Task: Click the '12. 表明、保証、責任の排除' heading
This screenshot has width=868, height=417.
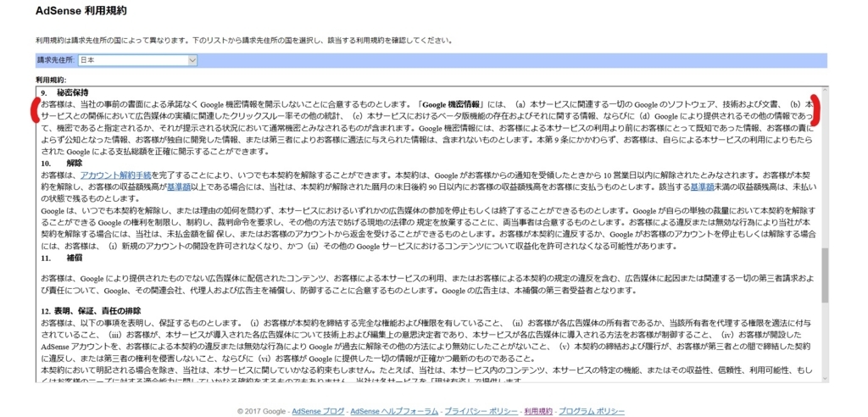Action: click(x=91, y=311)
